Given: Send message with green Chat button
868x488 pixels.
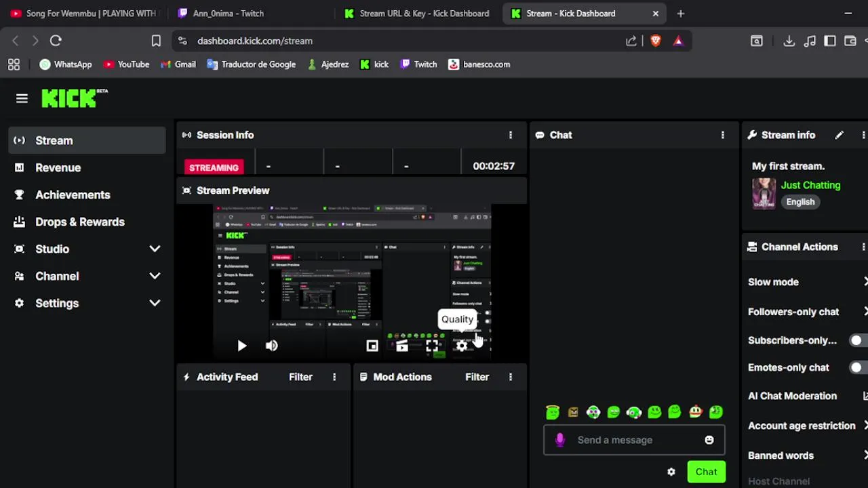Looking at the screenshot, I should pos(706,472).
